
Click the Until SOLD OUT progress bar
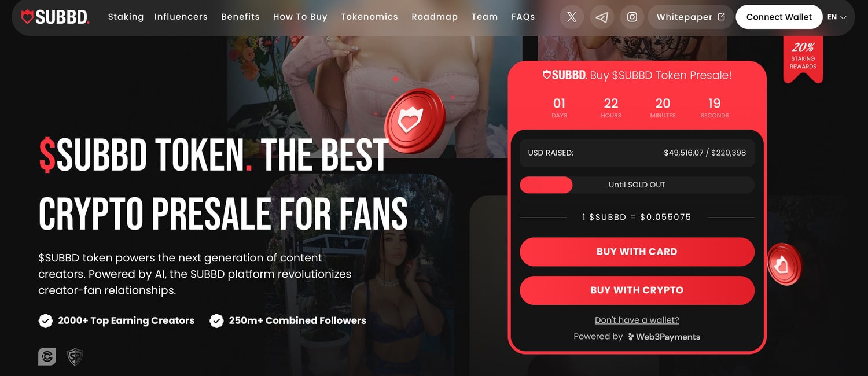pyautogui.click(x=637, y=185)
